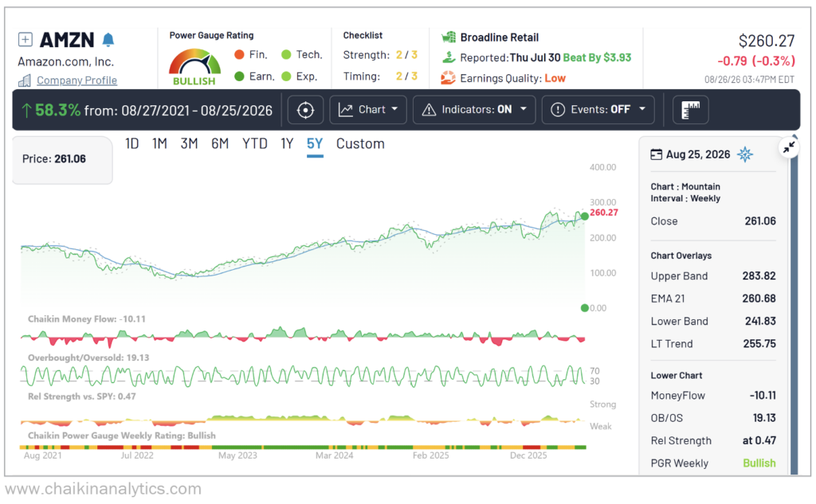This screenshot has height=504, width=816.
Task: Click the LT Trend value 255.75
Action: (759, 344)
